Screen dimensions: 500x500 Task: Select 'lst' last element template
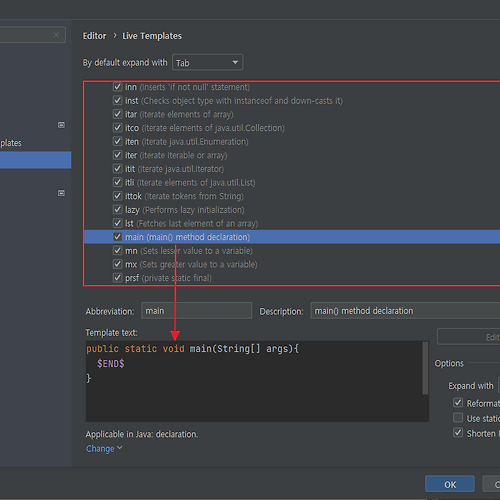[x=191, y=223]
